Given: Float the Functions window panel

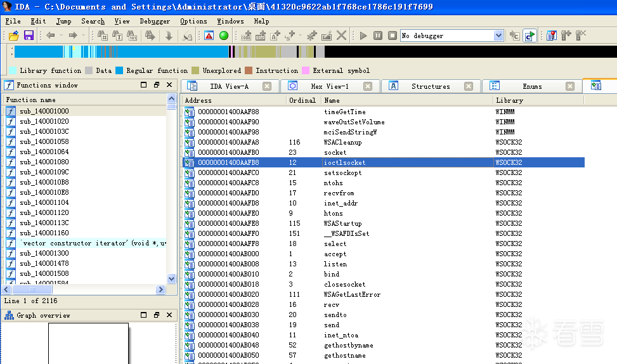Looking at the screenshot, I should (x=157, y=84).
